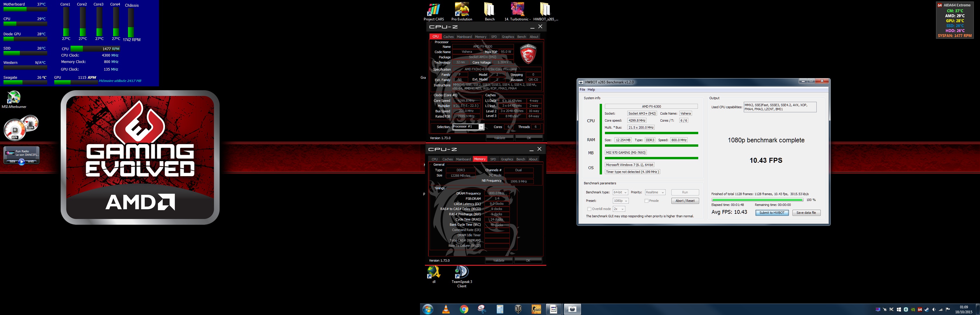
Task: Switch to Mainboard tab in upper CPU-Z
Action: (x=464, y=37)
